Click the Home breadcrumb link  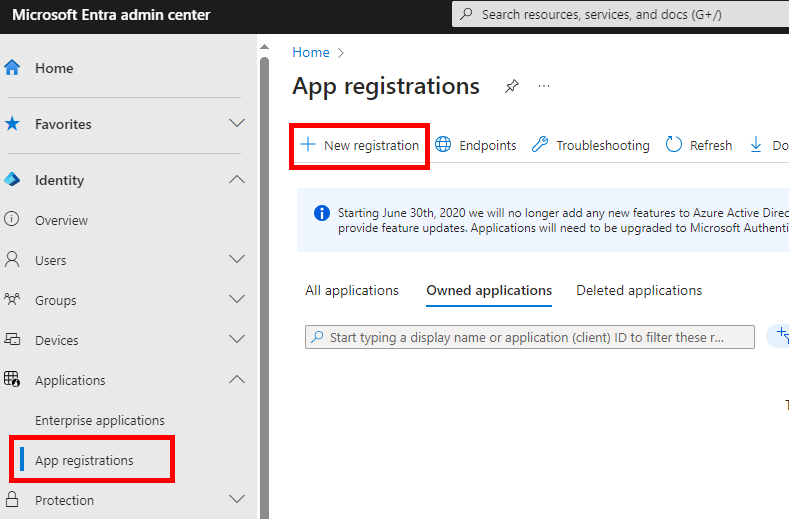(311, 52)
